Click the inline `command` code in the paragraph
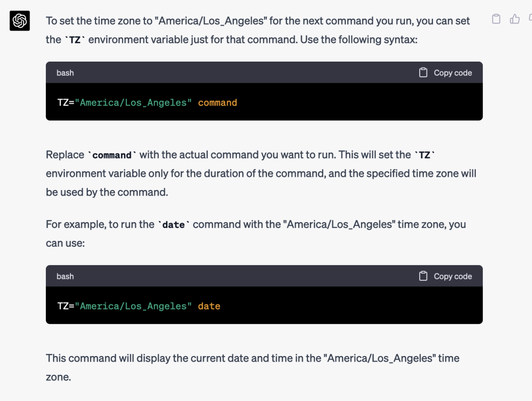This screenshot has width=532, height=401. point(112,155)
